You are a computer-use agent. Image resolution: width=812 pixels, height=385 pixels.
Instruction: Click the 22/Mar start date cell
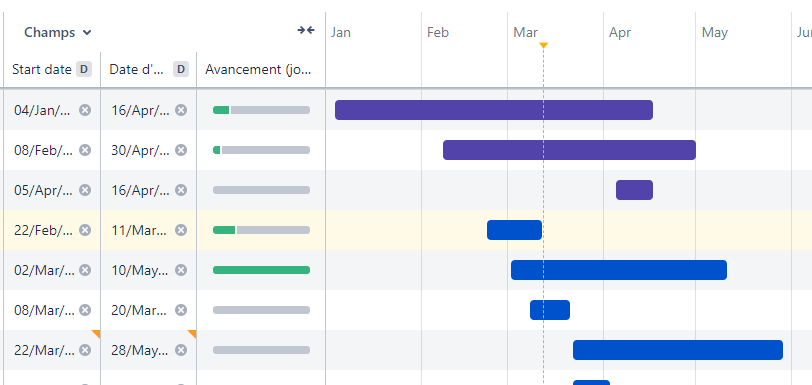tap(52, 350)
